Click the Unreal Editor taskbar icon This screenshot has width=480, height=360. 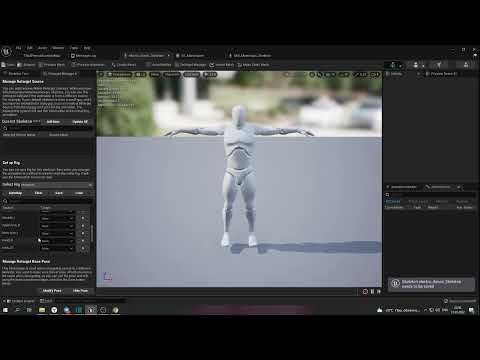click(91, 310)
